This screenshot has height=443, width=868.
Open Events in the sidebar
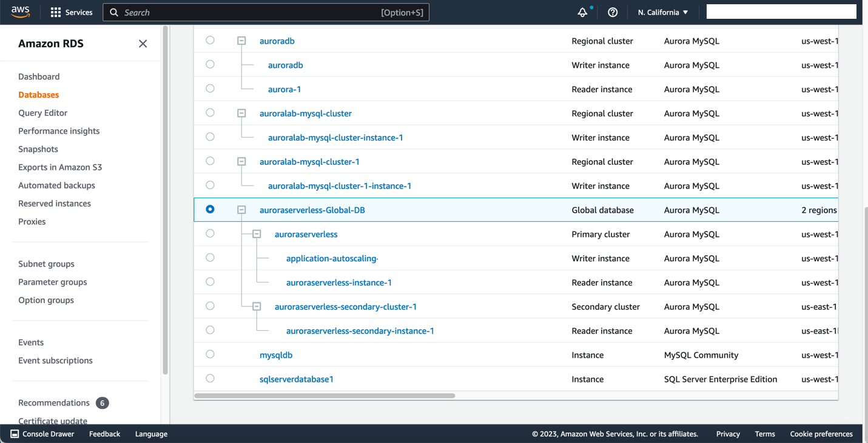31,342
